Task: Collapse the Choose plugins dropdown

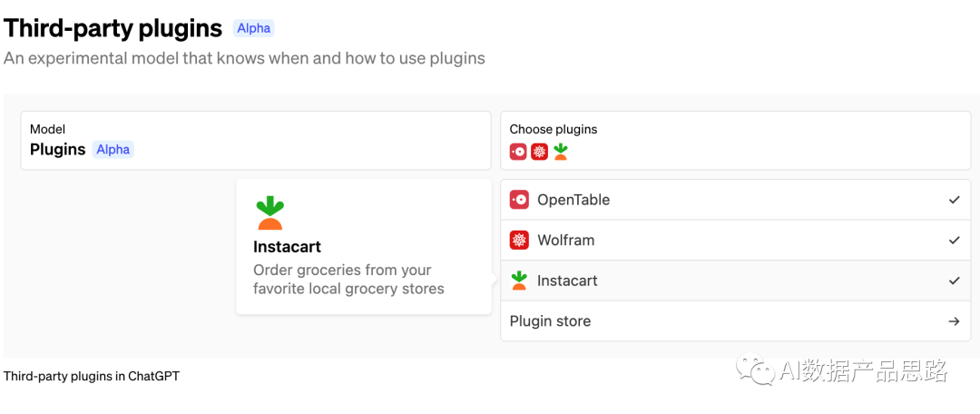Action: (x=735, y=141)
